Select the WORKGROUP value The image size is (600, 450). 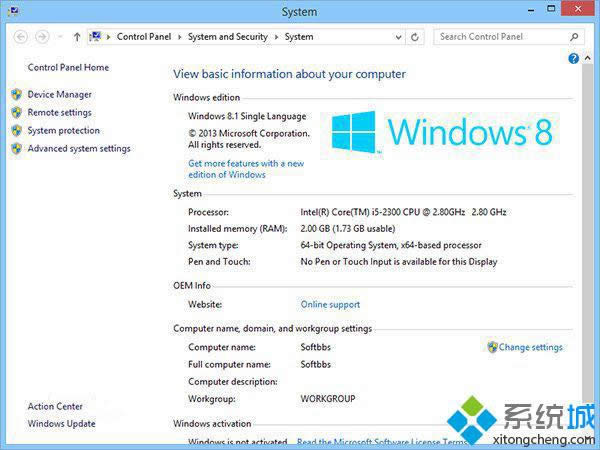pos(328,398)
